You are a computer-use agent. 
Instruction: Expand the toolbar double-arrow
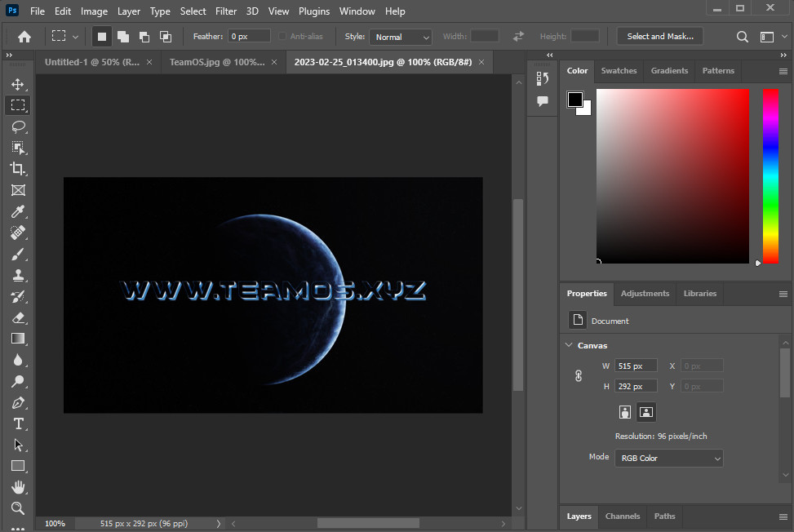click(9, 55)
